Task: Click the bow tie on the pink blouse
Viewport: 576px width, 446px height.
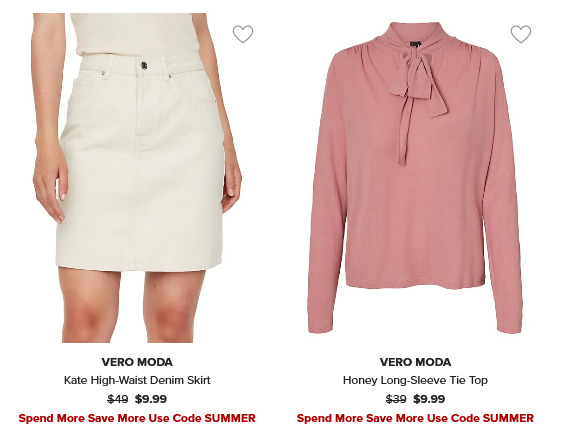Action: pyautogui.click(x=417, y=83)
